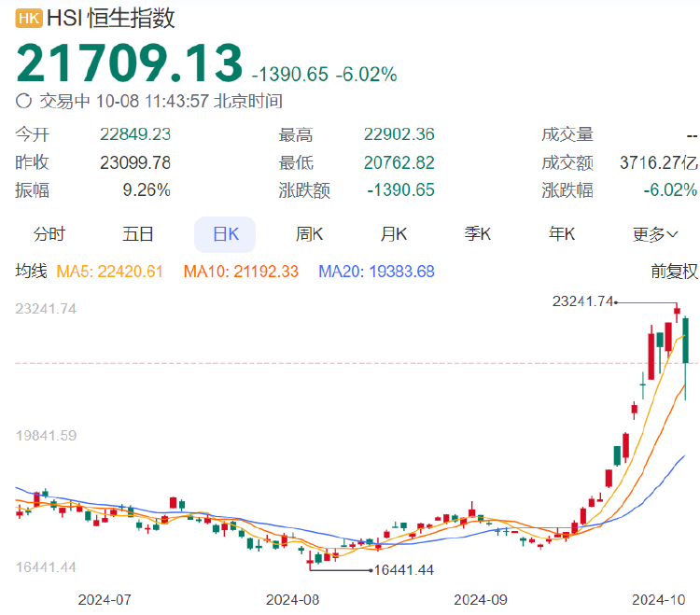This screenshot has height=615, width=700.
Task: Click the timestamp 10-08 11:43:57 北京时间
Action: pos(189,101)
